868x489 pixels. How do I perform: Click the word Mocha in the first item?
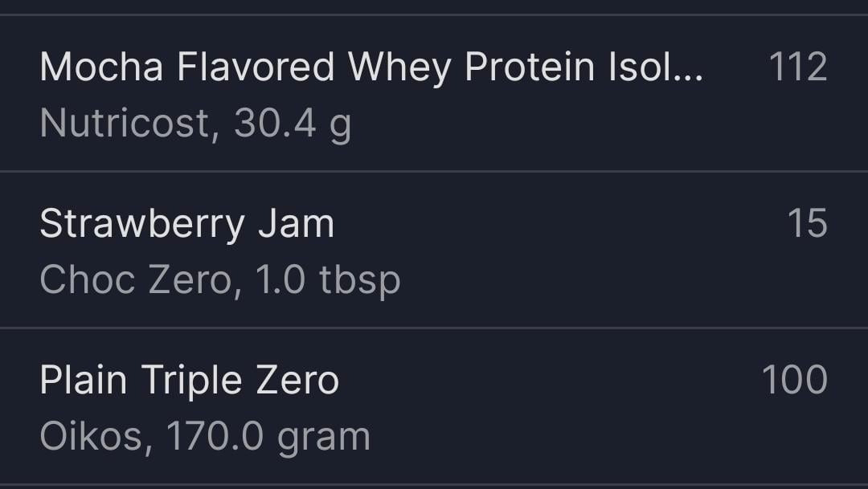click(x=101, y=67)
